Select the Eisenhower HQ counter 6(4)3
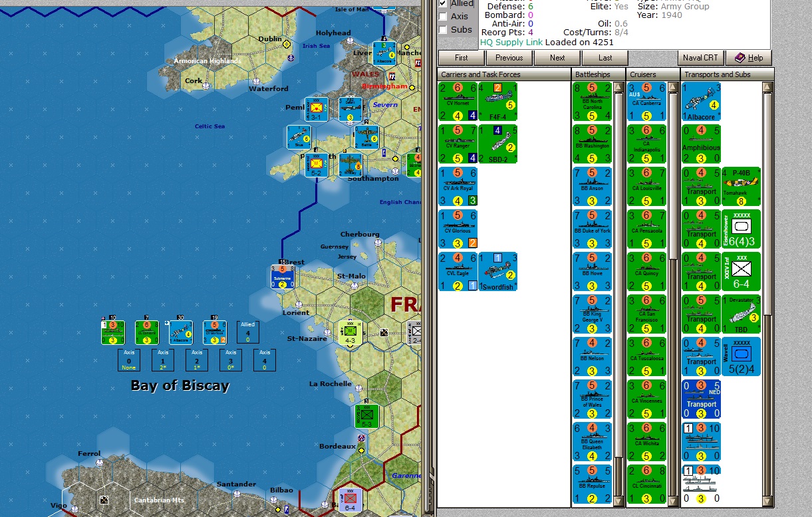 click(741, 229)
